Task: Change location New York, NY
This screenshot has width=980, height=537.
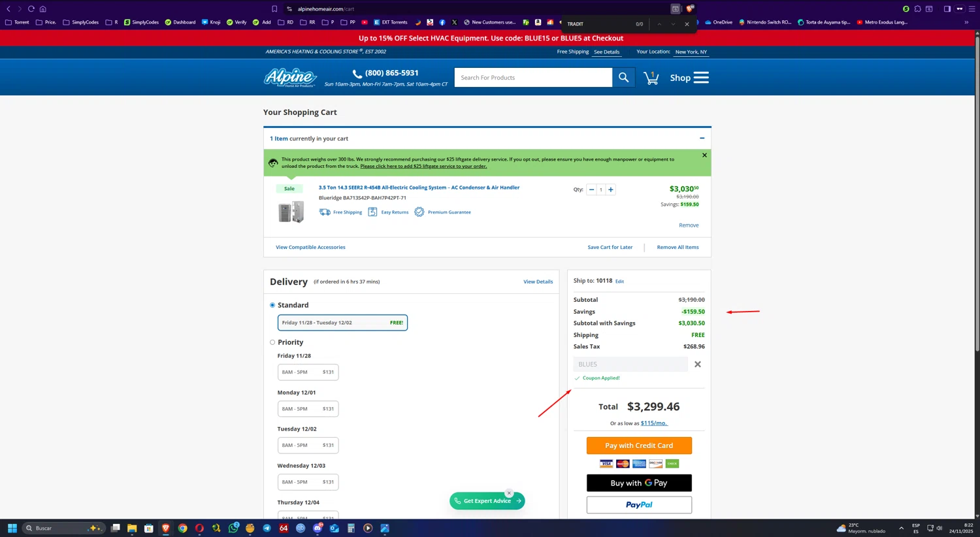Action: [691, 52]
